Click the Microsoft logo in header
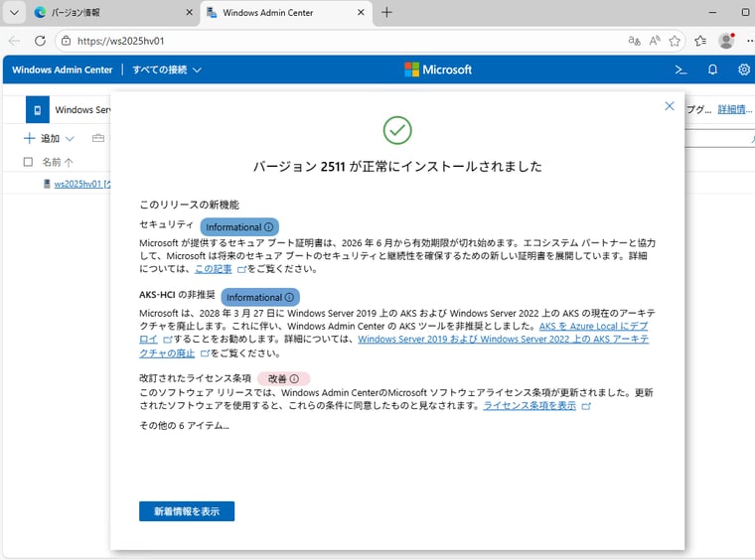This screenshot has width=755, height=560. pyautogui.click(x=438, y=70)
